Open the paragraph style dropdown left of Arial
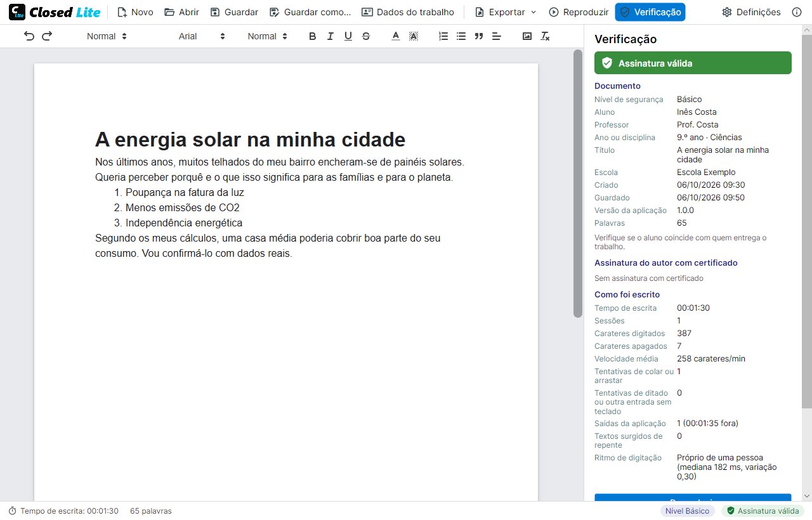This screenshot has width=812, height=520. coord(107,36)
